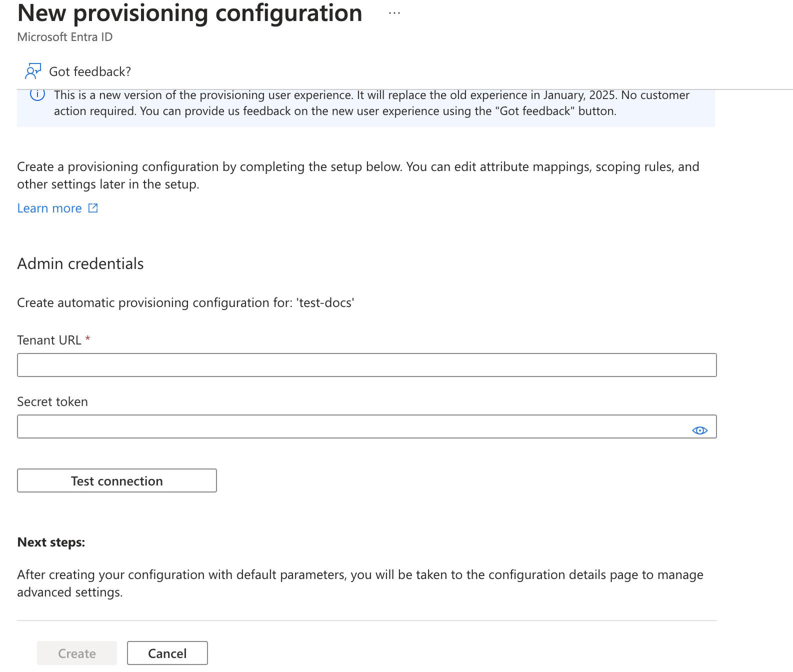
Task: Focus the Secret token input field
Action: (350, 426)
